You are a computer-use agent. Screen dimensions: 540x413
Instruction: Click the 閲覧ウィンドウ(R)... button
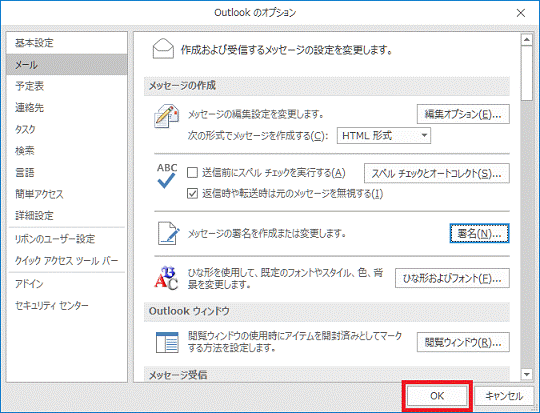click(x=463, y=342)
